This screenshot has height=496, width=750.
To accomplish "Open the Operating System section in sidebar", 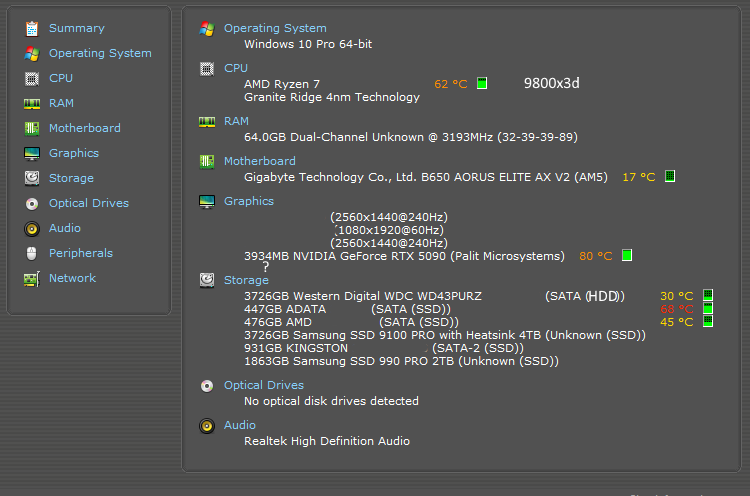I will [x=100, y=53].
